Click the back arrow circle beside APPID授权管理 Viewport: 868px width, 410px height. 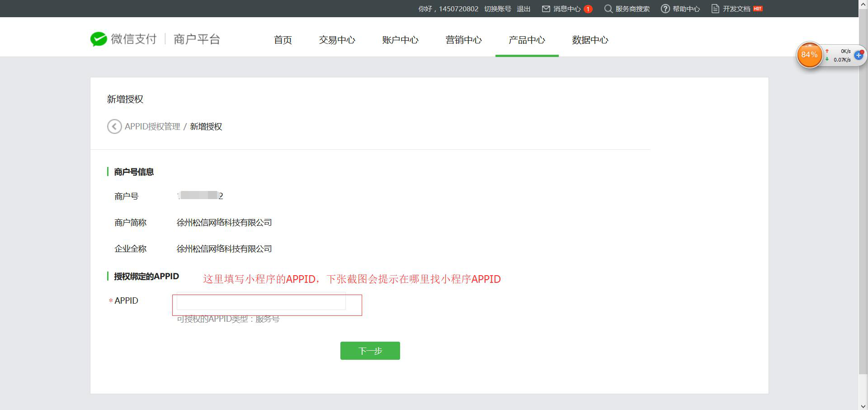click(114, 126)
